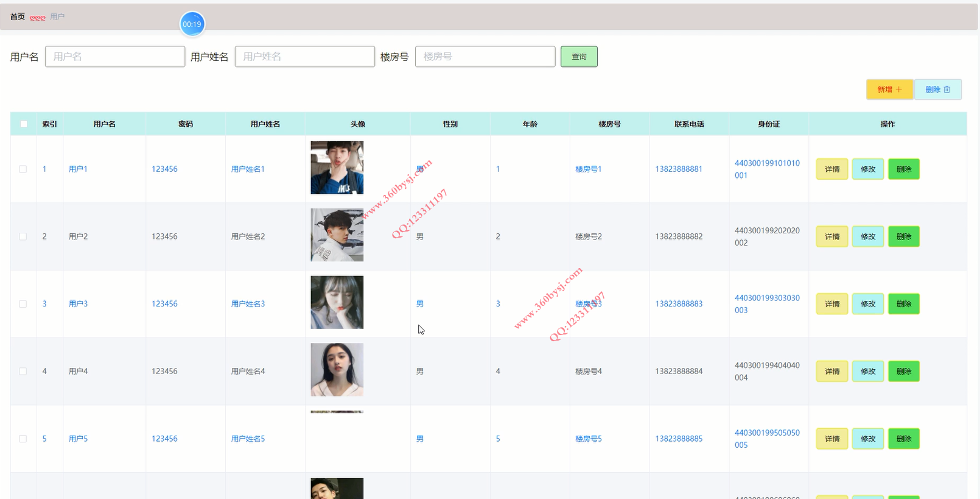Click 修改 for 用户1
Screen dimensions: 980x499
pyautogui.click(x=868, y=169)
